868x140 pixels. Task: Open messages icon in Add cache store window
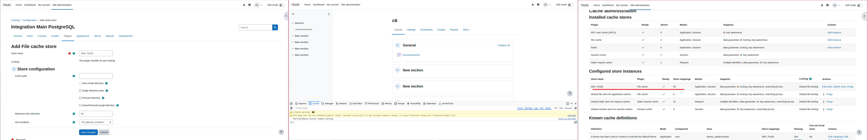249,5
